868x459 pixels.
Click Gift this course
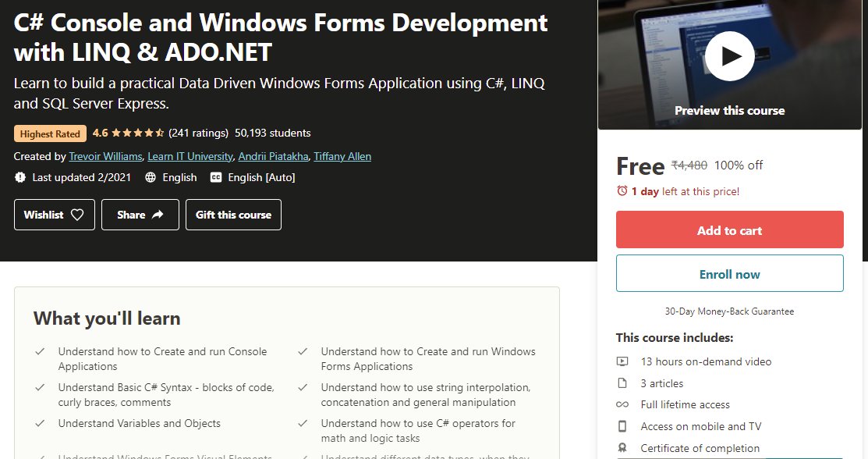pos(233,215)
